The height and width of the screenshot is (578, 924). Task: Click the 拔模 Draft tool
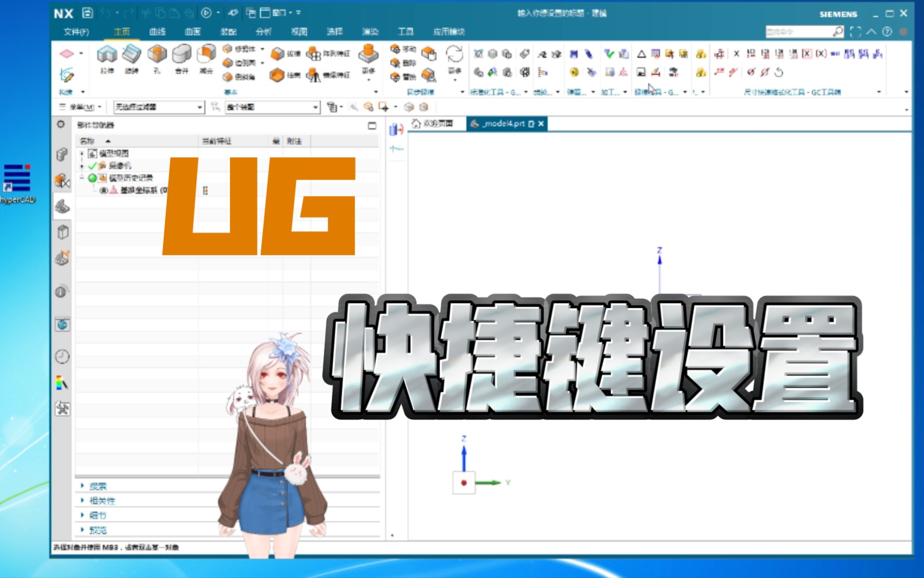286,54
